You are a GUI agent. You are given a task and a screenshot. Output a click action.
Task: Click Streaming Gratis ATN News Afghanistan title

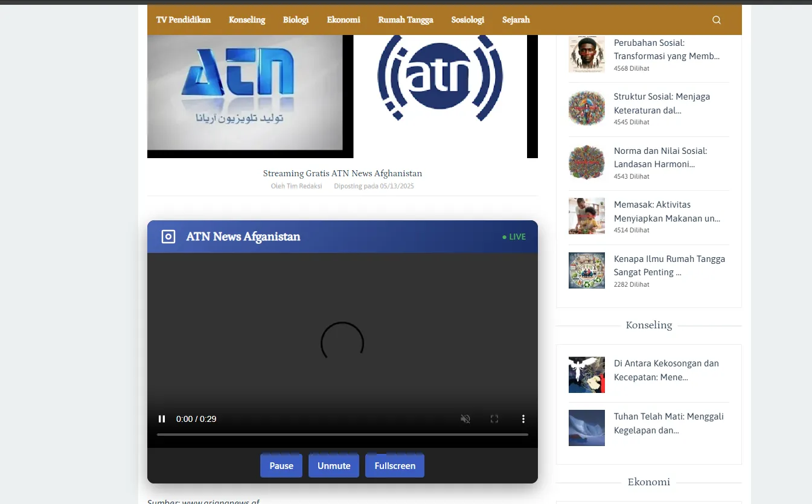pos(342,173)
